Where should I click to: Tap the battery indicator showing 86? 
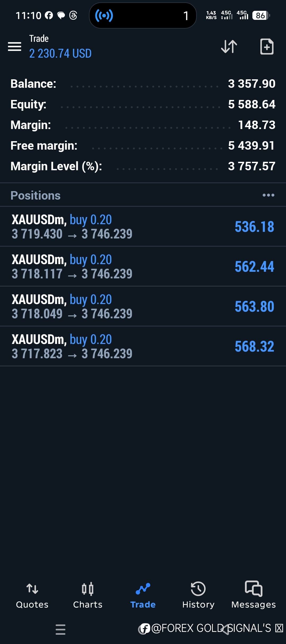[261, 16]
